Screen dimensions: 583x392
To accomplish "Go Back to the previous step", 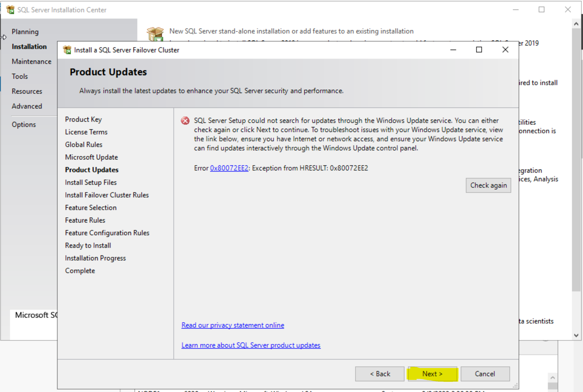I will 380,374.
